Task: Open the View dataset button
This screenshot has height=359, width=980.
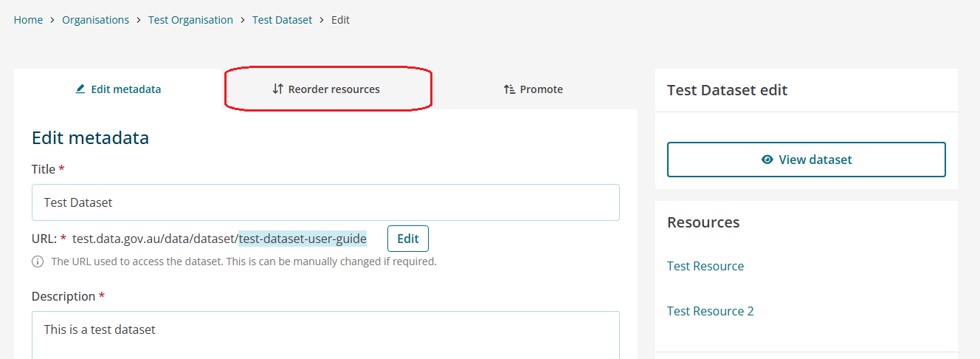Action: [807, 160]
